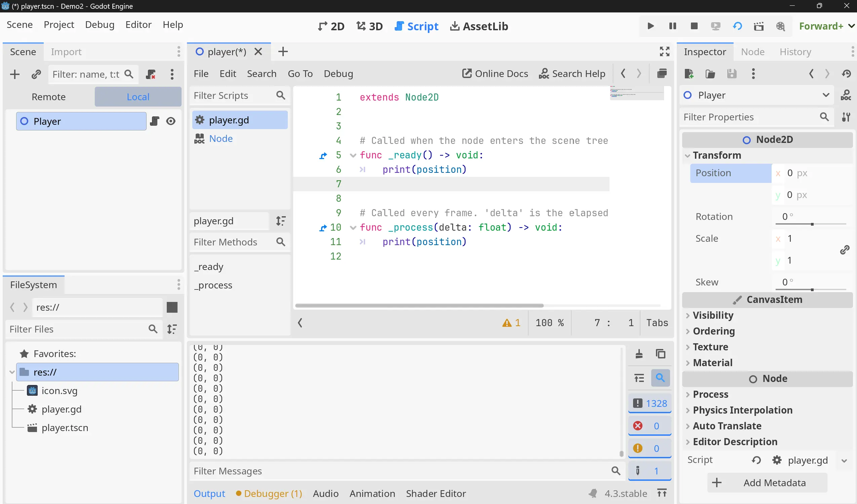Reset the Script property to default
The image size is (857, 504).
click(756, 460)
